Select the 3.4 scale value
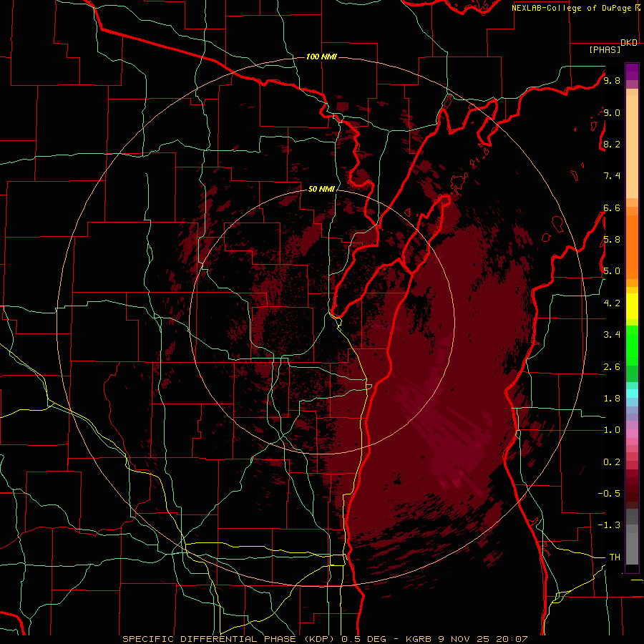 (612, 335)
